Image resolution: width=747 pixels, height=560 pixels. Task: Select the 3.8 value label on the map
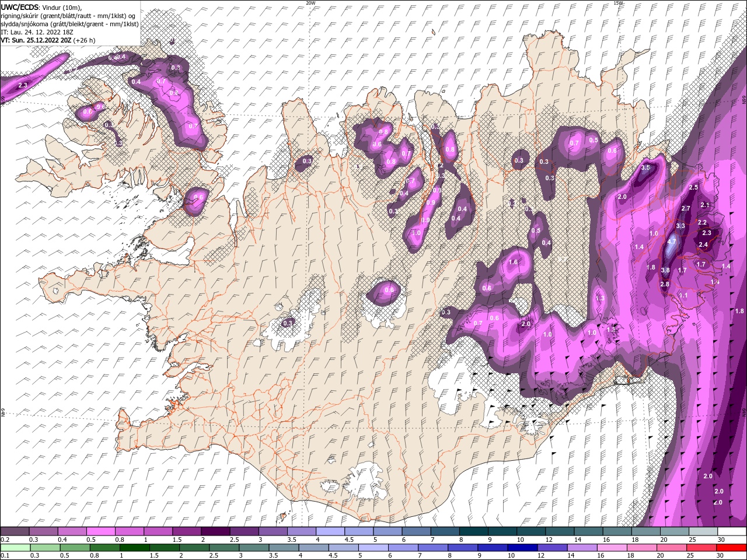pyautogui.click(x=665, y=270)
